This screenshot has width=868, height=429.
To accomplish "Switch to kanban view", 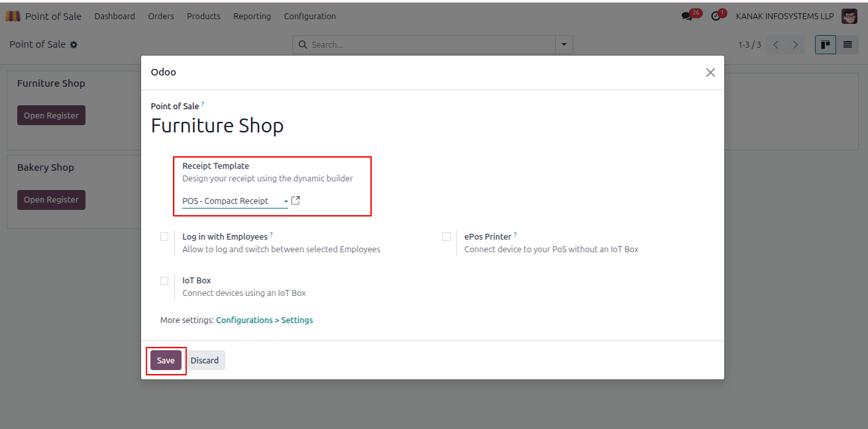I will pos(826,45).
